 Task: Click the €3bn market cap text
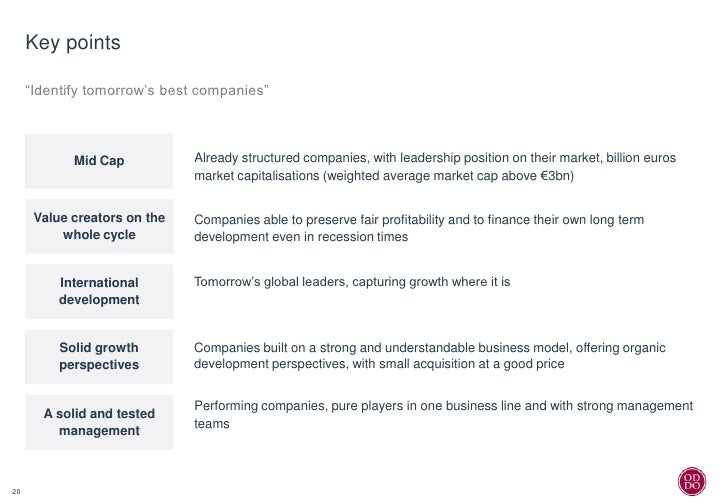[x=557, y=176]
